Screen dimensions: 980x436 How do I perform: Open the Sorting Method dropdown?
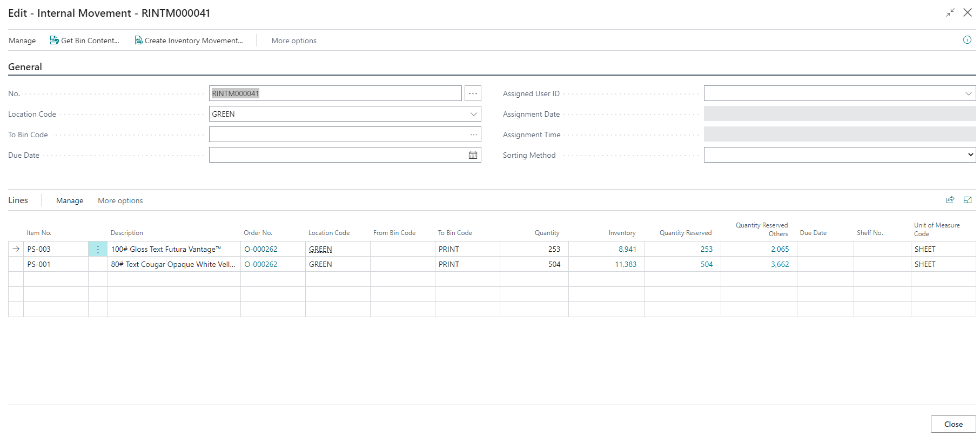click(x=970, y=155)
